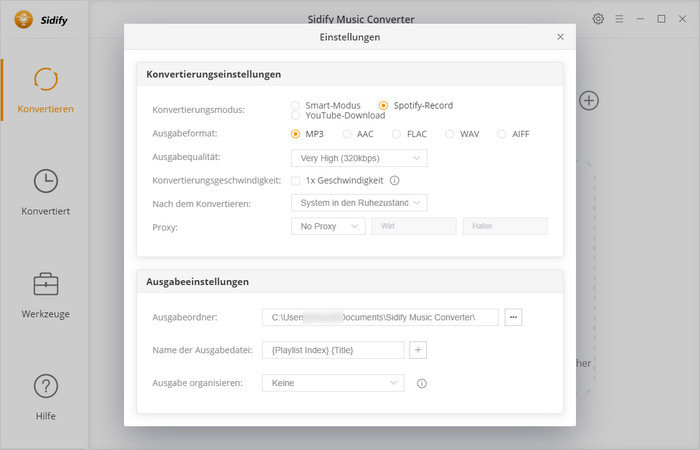This screenshot has height=450, width=700.
Task: Browse for Ausgabeordner with the three-dots button
Action: pos(513,317)
